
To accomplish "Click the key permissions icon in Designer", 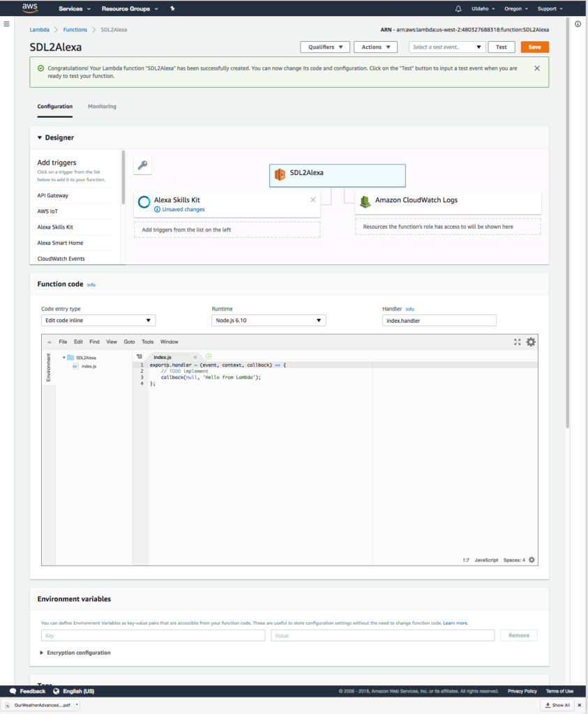I will click(142, 165).
